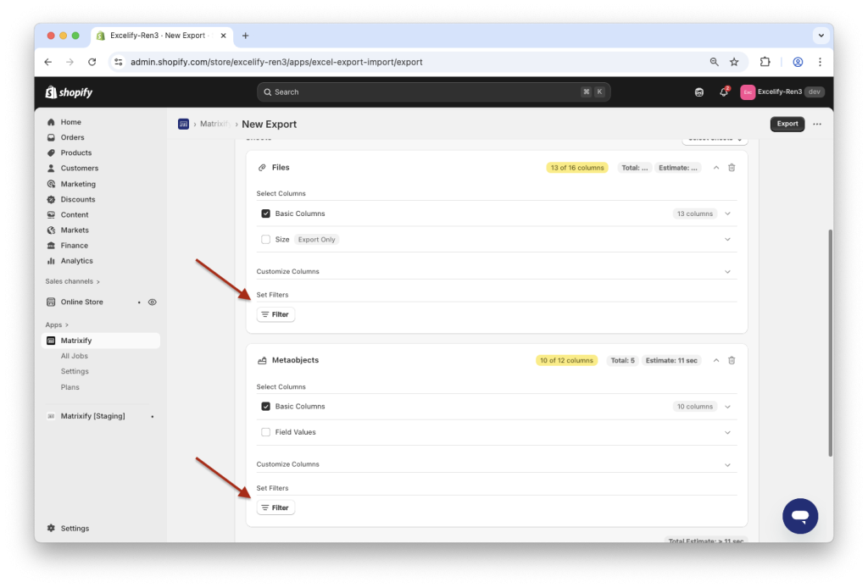Collapse the Metaobjects section with its chevron
868x588 pixels.
[716, 359]
